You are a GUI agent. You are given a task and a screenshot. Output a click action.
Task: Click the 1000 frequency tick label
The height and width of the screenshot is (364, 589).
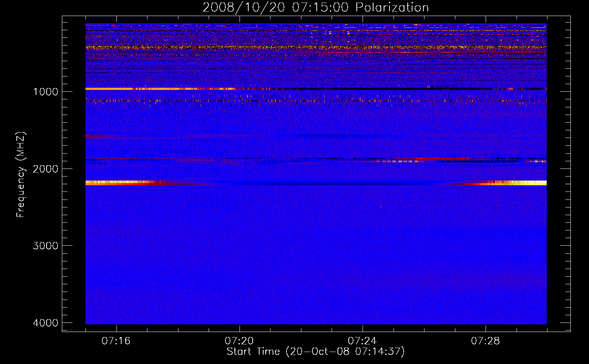click(46, 91)
